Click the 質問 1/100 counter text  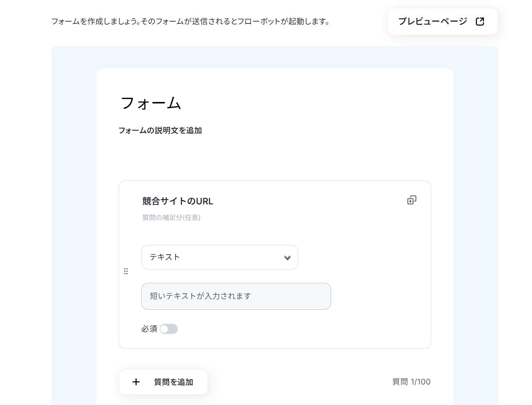[411, 382]
